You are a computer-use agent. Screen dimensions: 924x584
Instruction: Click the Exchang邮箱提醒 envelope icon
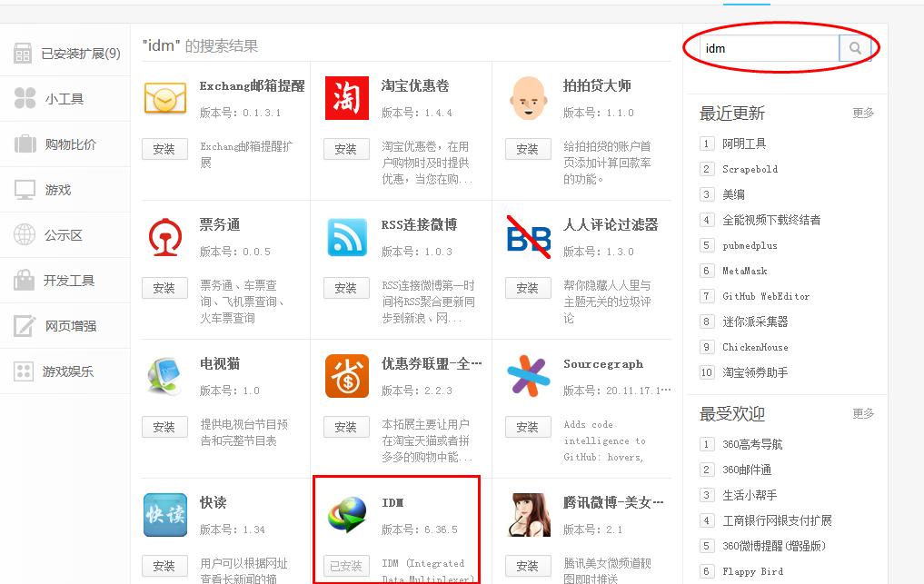[x=164, y=98]
